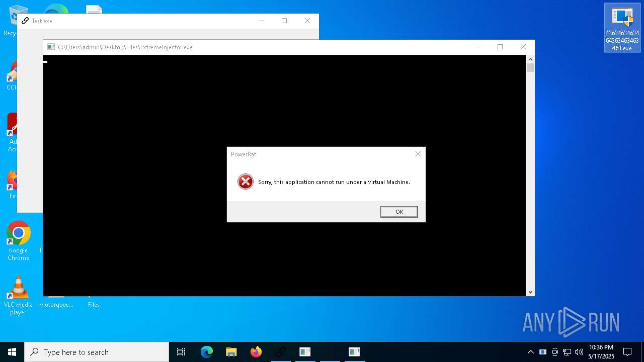
Task: Click the console vertical scrollbar thumb
Action: [530, 67]
